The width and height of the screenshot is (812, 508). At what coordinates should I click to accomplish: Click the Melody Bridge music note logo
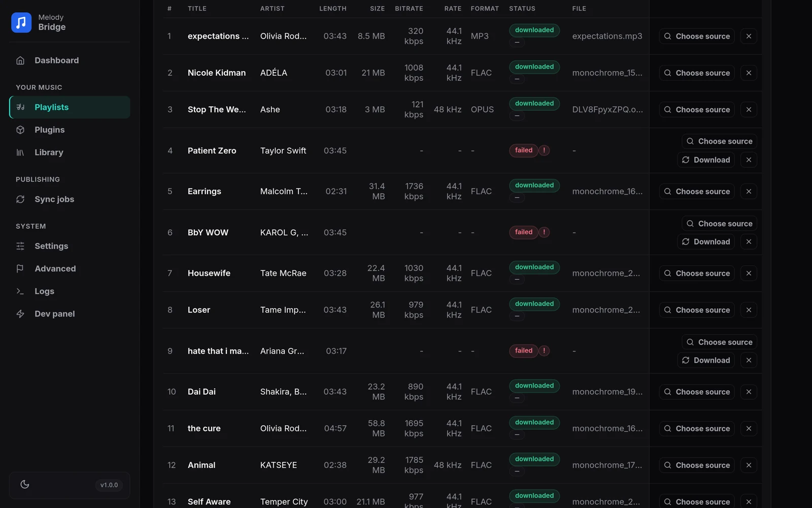[x=21, y=22]
